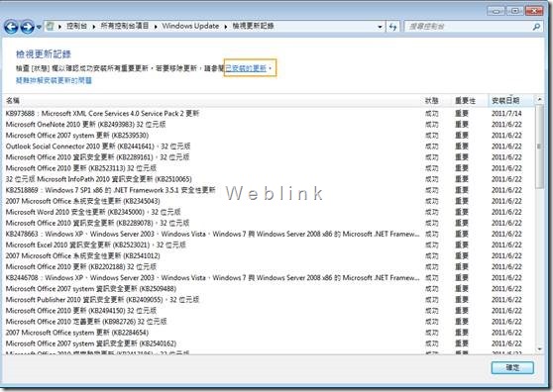
Task: Click the magnifier search icon
Action: pos(536,27)
